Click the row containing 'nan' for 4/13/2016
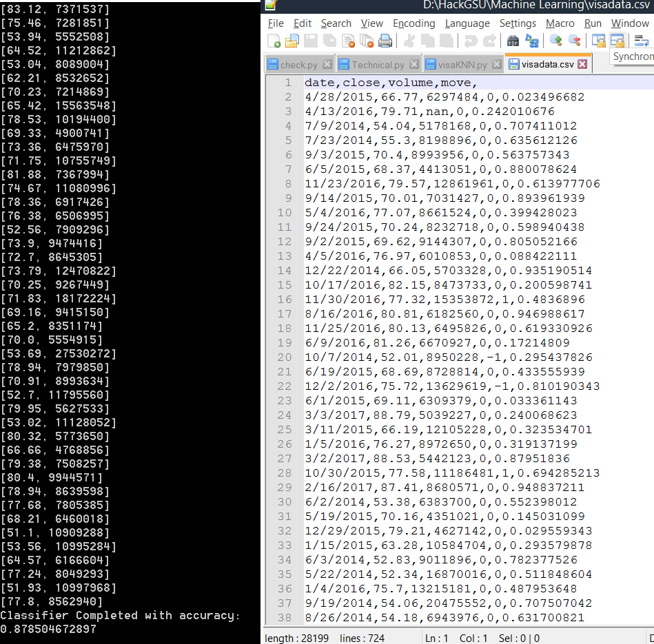Image resolution: width=654 pixels, height=644 pixels. pyautogui.click(x=429, y=112)
